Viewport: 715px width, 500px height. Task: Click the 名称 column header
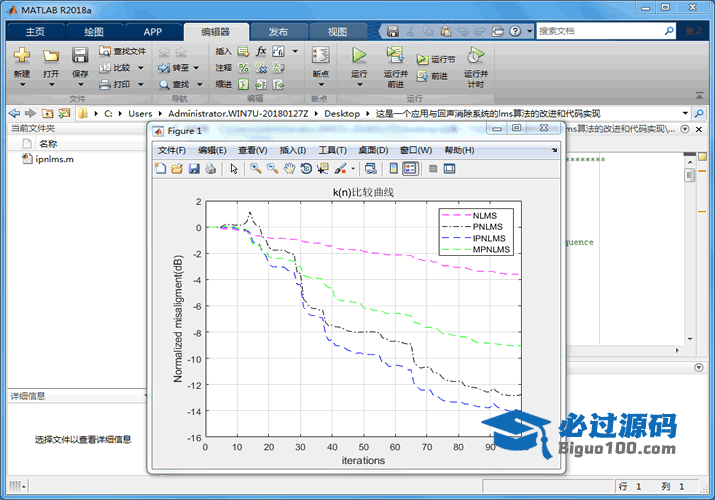coord(48,144)
